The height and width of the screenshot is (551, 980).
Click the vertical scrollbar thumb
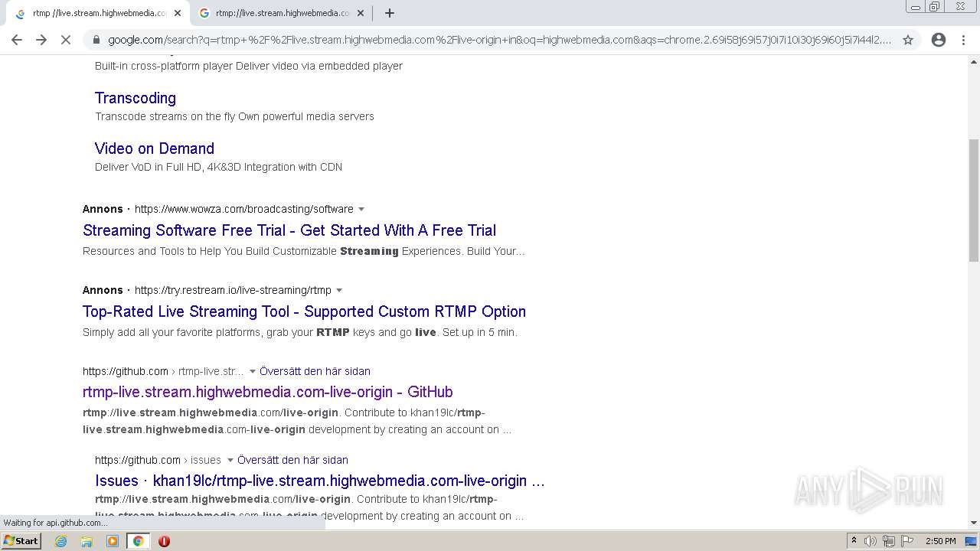974,201
